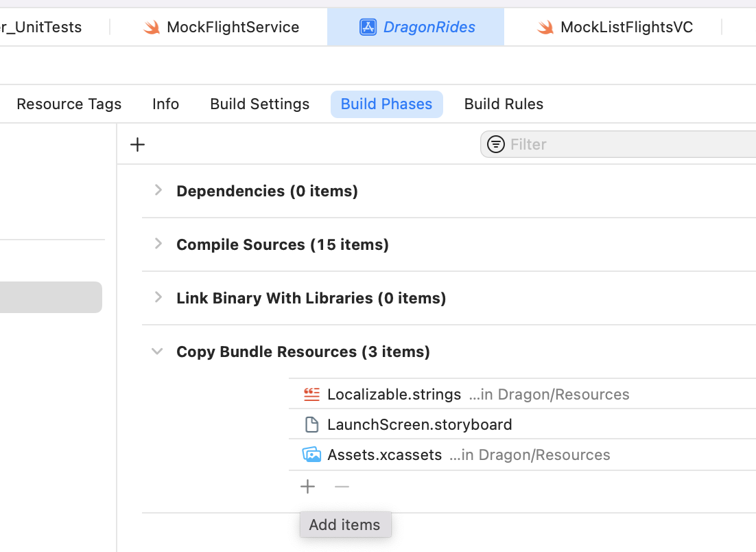This screenshot has height=552, width=756.
Task: Switch to the Info tab
Action: click(165, 104)
